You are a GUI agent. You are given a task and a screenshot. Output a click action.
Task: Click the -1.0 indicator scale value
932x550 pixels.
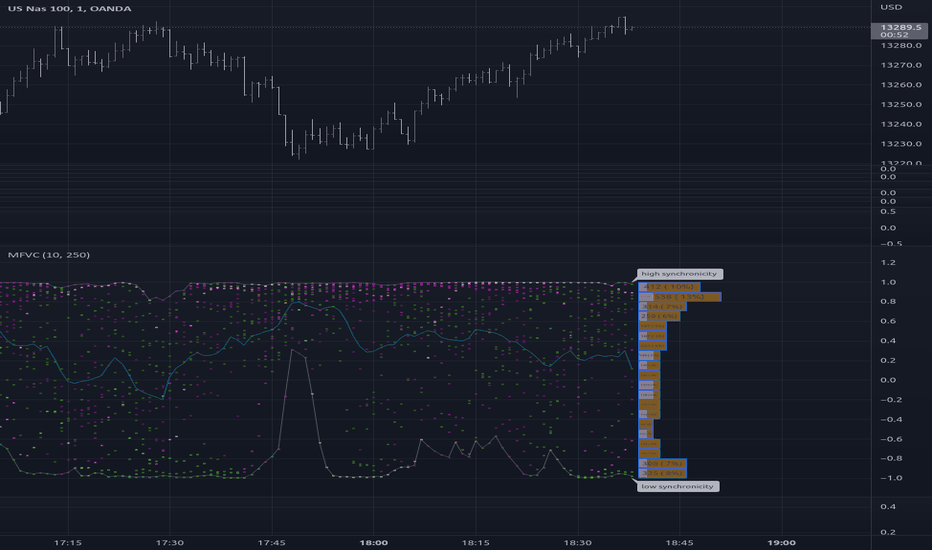pos(891,478)
